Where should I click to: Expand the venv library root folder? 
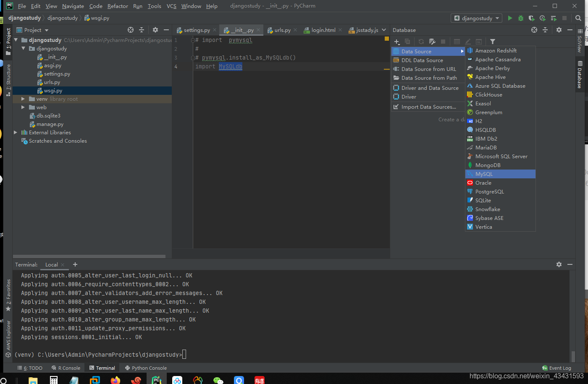point(24,99)
